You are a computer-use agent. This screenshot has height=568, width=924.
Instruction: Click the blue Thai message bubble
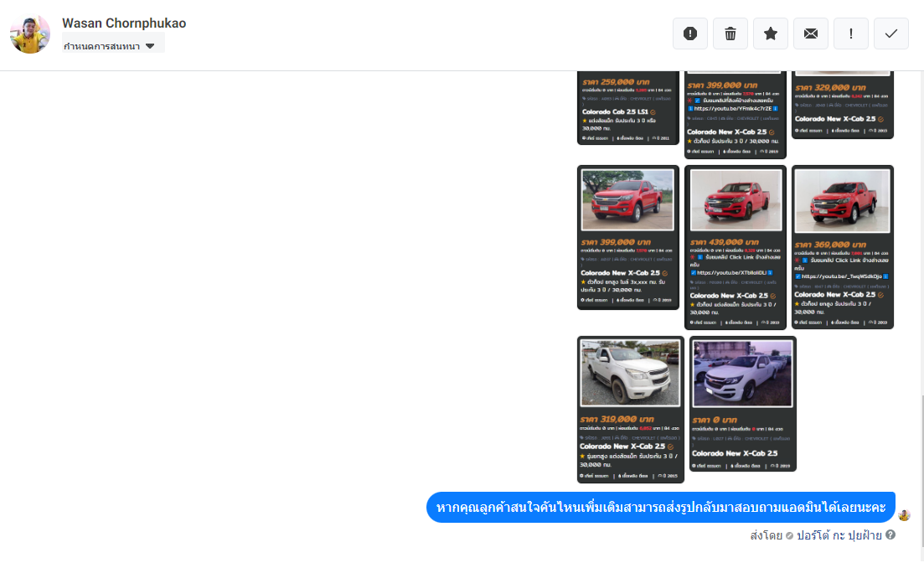(660, 507)
